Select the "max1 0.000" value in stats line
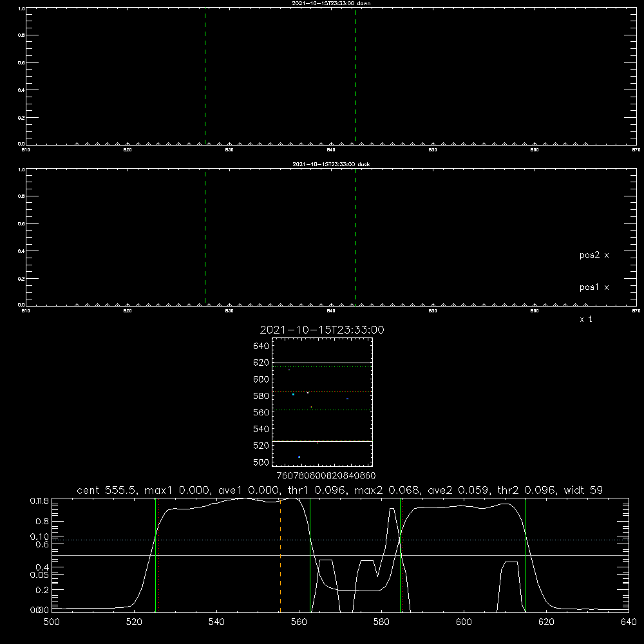This screenshot has height=644, width=644. (x=178, y=490)
